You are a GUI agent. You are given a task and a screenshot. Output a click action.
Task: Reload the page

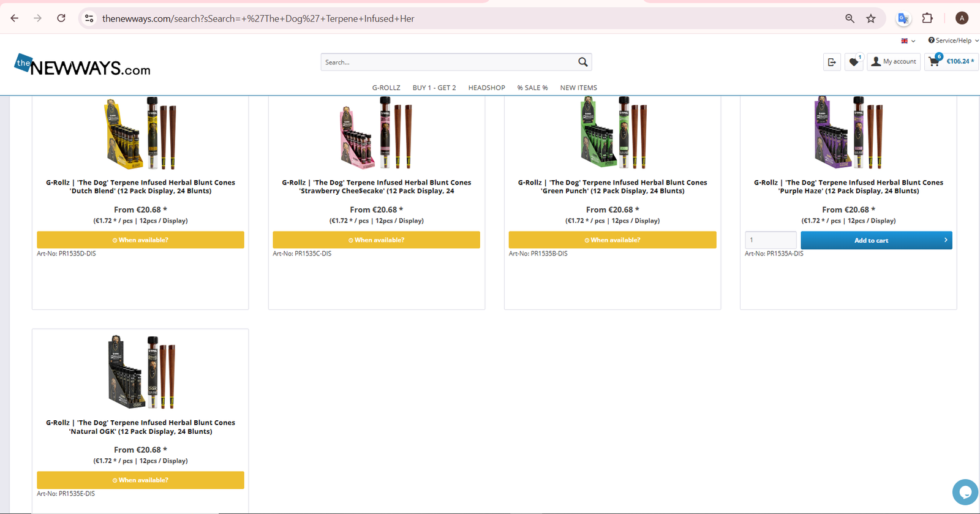click(61, 18)
